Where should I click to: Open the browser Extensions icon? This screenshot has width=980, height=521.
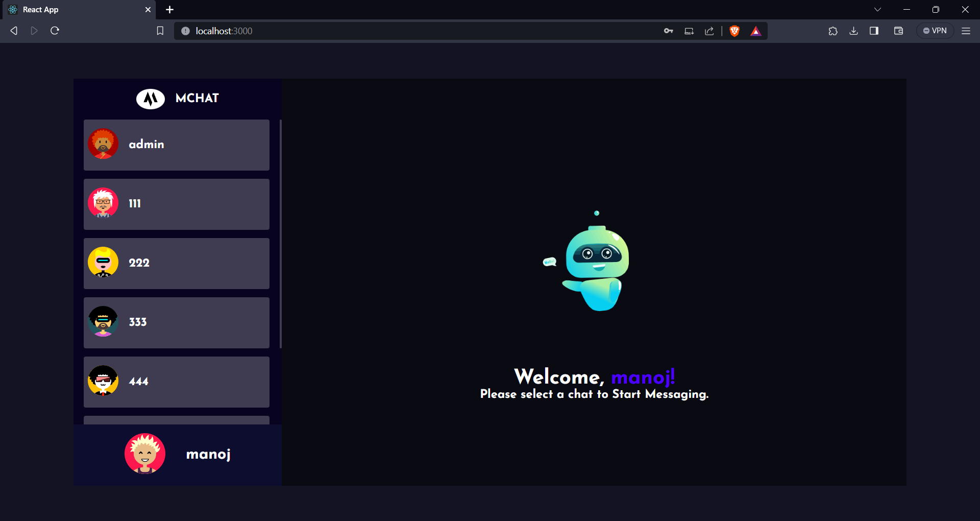833,31
